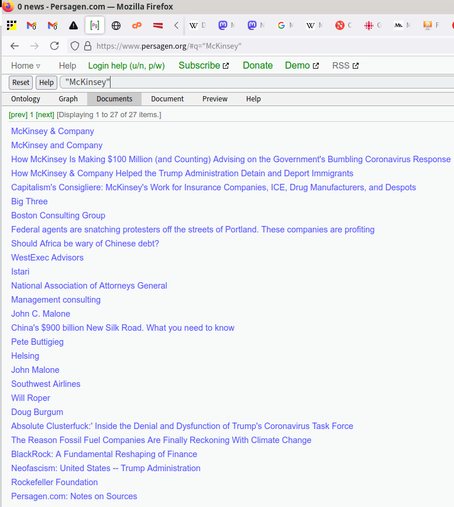This screenshot has width=454, height=507.
Task: Open the "Big Three" document
Action: point(29,201)
